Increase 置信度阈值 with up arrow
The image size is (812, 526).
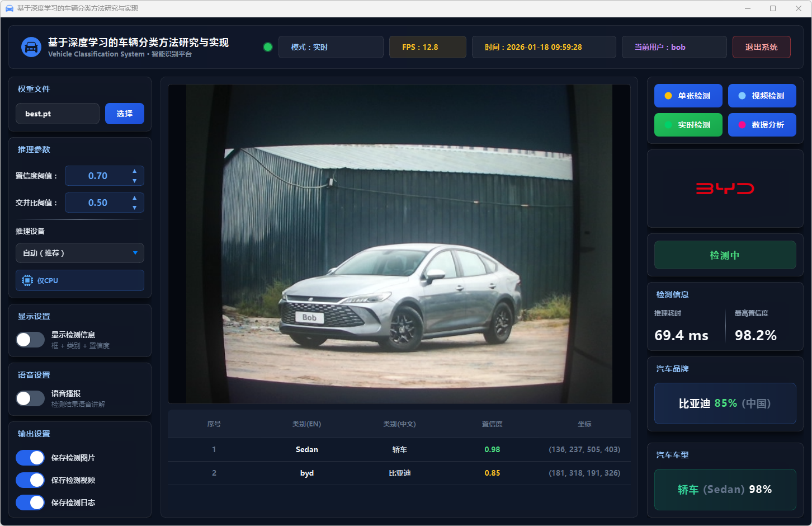(134, 171)
